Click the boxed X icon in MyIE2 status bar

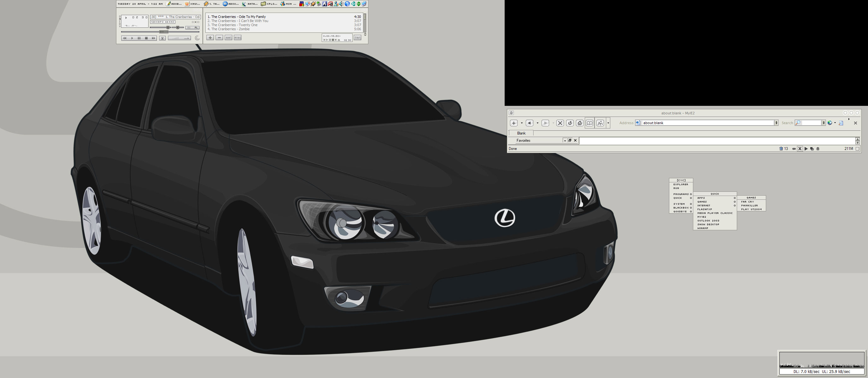coord(800,149)
